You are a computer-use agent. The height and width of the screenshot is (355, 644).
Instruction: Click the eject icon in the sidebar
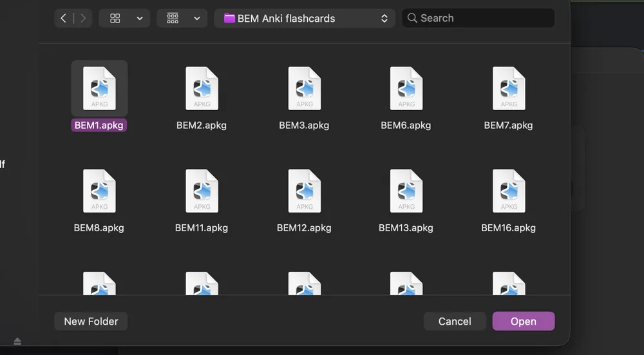pyautogui.click(x=17, y=341)
